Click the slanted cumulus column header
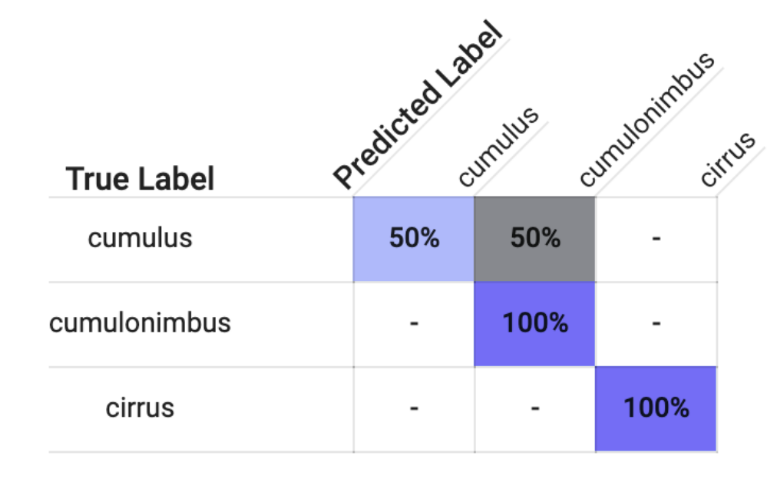The image size is (781, 481). point(498,146)
